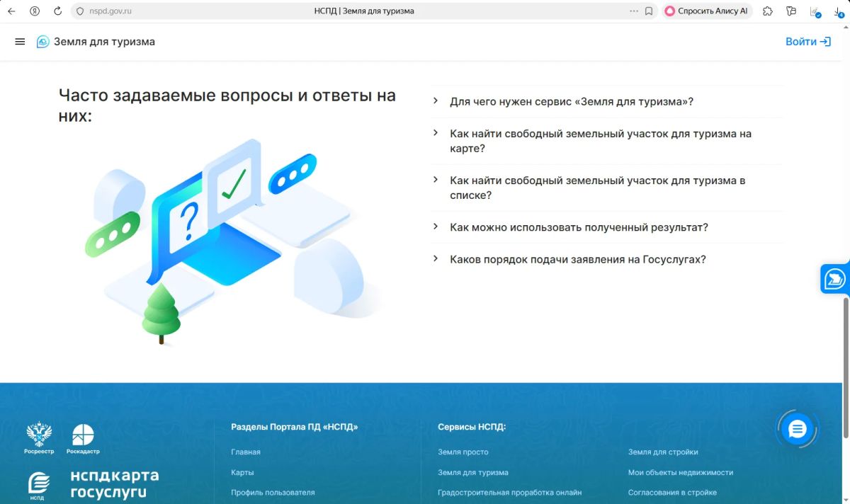
Task: Open the three-dots menu in the address bar
Action: coord(634,11)
